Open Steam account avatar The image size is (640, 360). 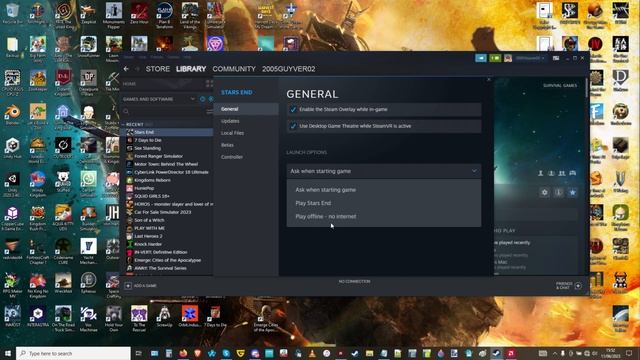pyautogui.click(x=508, y=58)
